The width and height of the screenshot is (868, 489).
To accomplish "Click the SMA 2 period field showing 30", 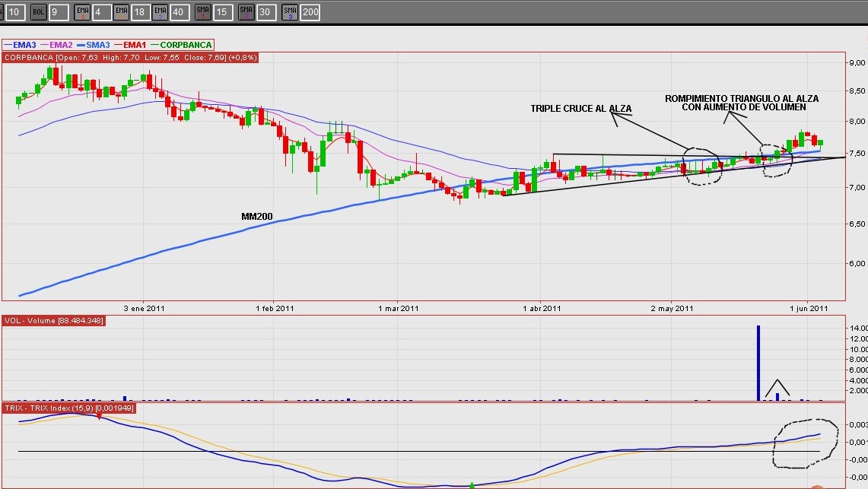I will pos(265,12).
